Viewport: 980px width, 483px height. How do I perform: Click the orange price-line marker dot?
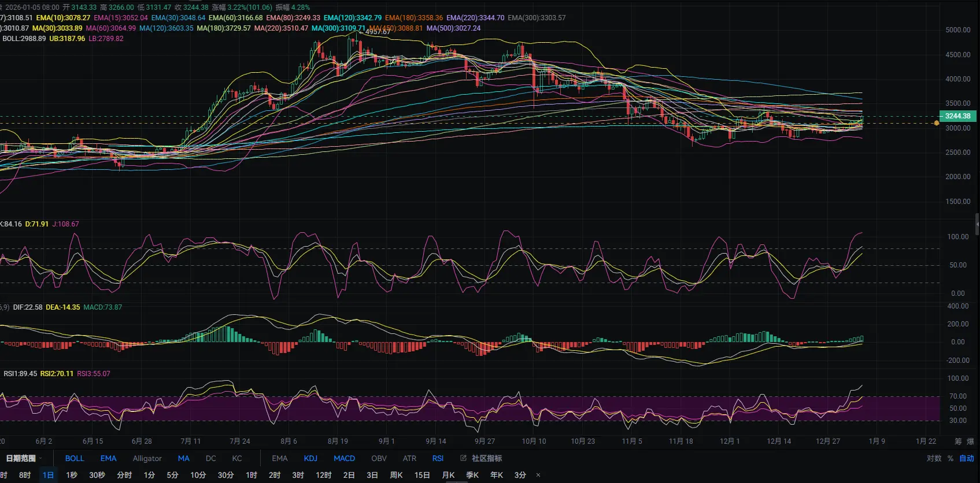coord(937,123)
